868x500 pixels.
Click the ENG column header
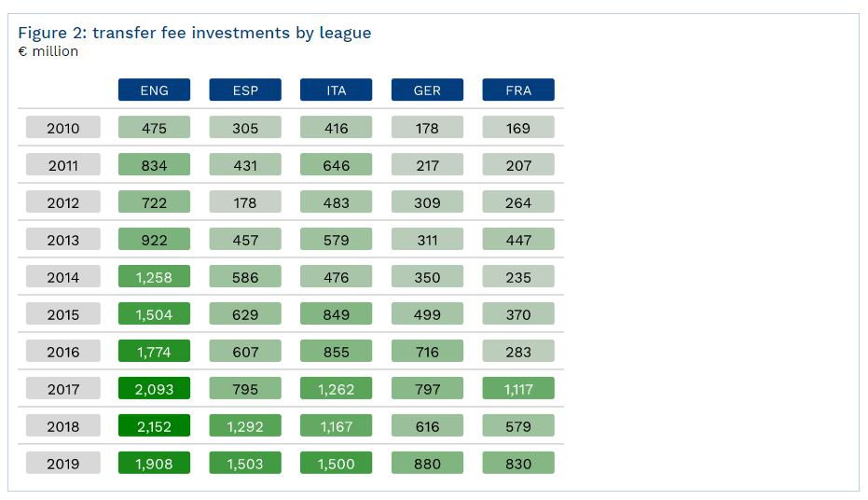(x=154, y=90)
